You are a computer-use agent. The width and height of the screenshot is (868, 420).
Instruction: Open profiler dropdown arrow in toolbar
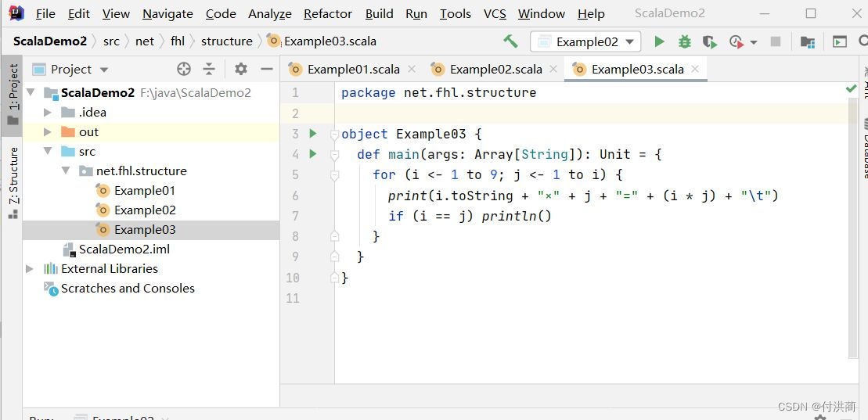754,42
